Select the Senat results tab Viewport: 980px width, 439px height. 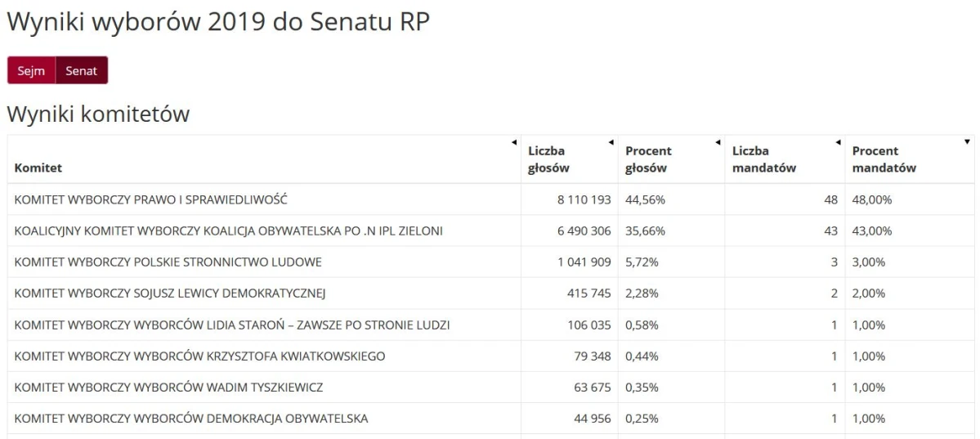tap(82, 70)
